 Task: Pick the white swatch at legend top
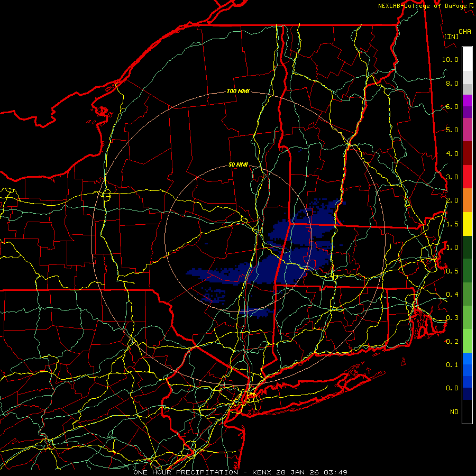tap(467, 59)
